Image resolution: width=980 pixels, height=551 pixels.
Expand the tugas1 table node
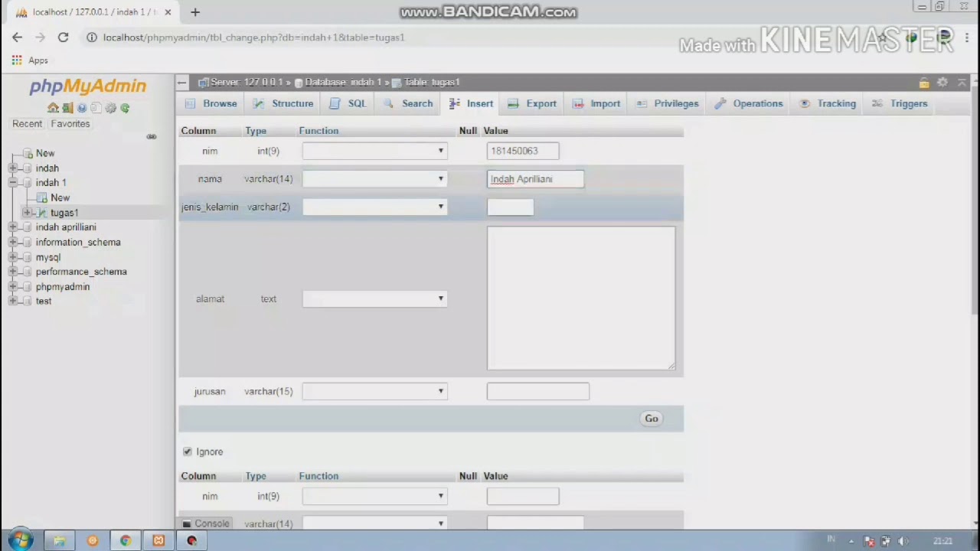tap(28, 212)
